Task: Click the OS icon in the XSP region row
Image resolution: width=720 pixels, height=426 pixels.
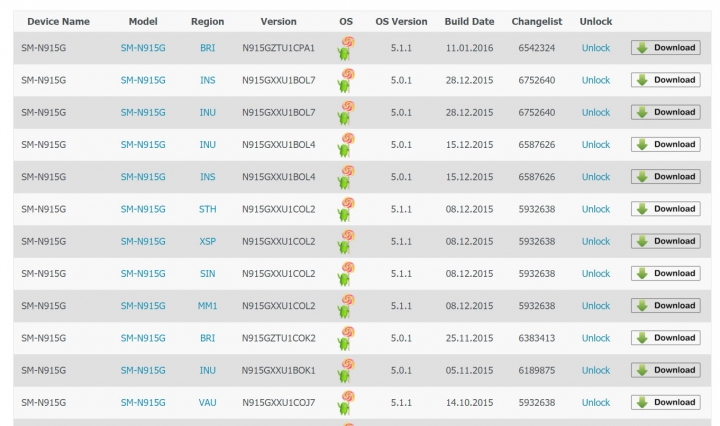Action: pyautogui.click(x=346, y=241)
